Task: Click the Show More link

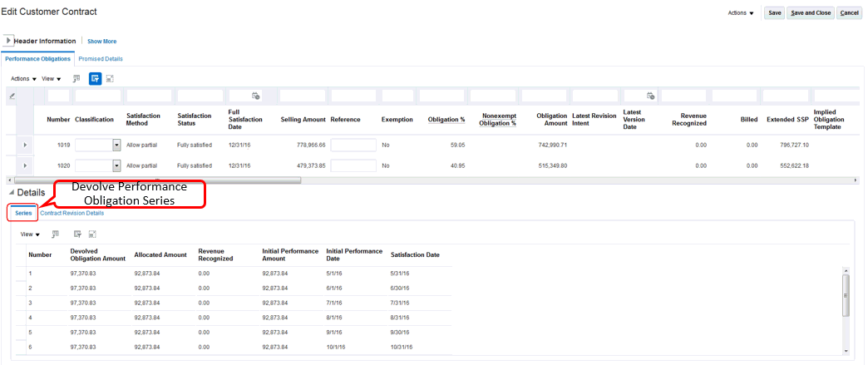Action: (x=102, y=41)
